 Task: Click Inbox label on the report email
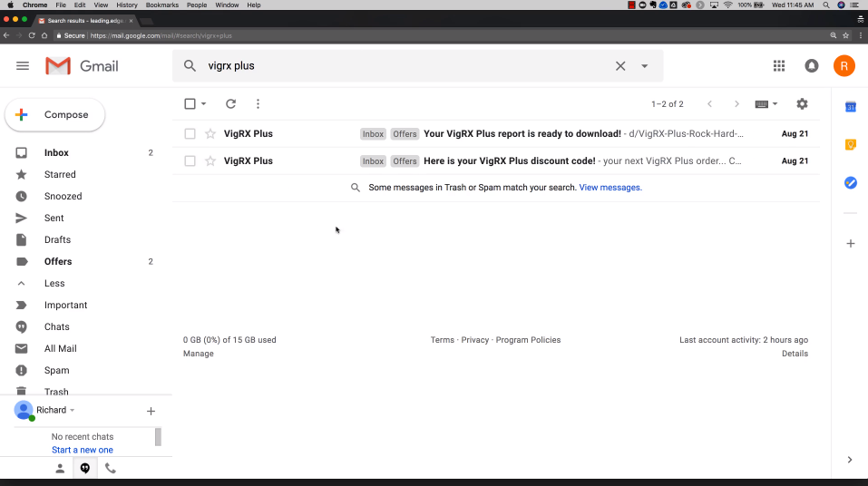[373, 133]
